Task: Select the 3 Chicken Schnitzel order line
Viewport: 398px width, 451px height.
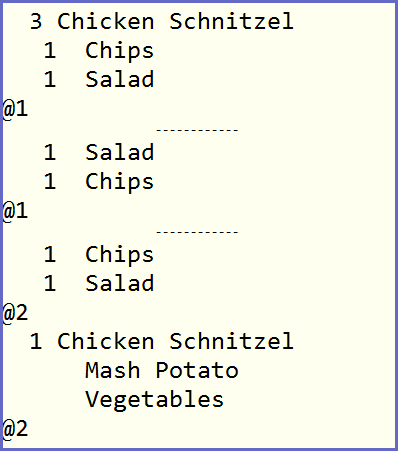Action: click(162, 21)
